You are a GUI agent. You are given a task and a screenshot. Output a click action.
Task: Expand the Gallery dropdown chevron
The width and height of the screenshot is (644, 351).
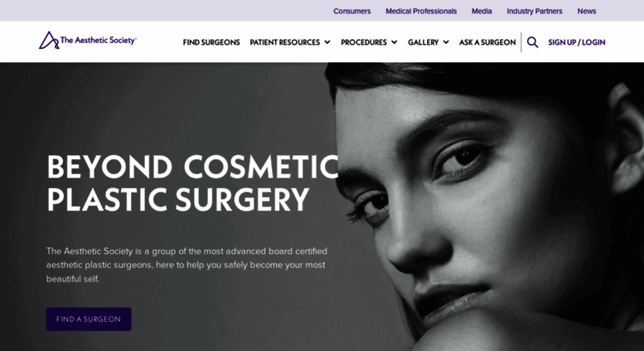coord(446,42)
